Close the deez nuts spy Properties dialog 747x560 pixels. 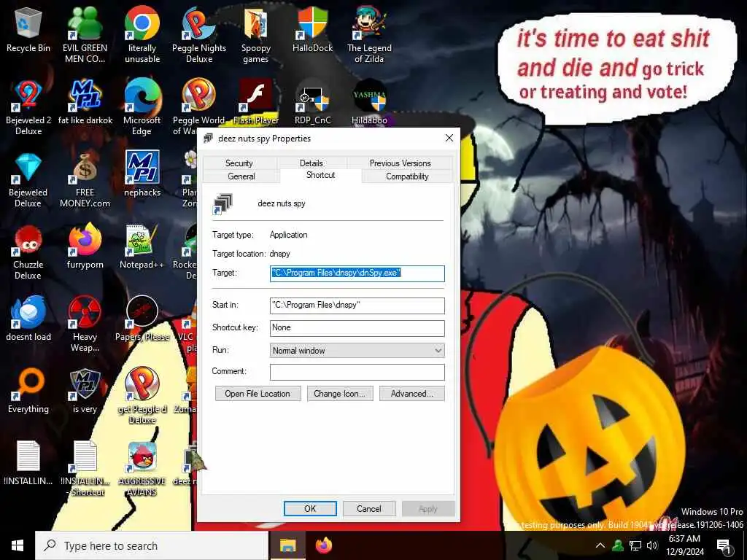pos(449,138)
